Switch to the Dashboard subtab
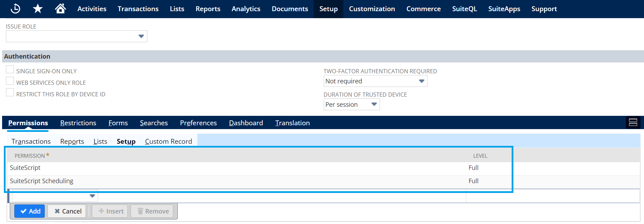Image resolution: width=644 pixels, height=224 pixels. point(246,123)
